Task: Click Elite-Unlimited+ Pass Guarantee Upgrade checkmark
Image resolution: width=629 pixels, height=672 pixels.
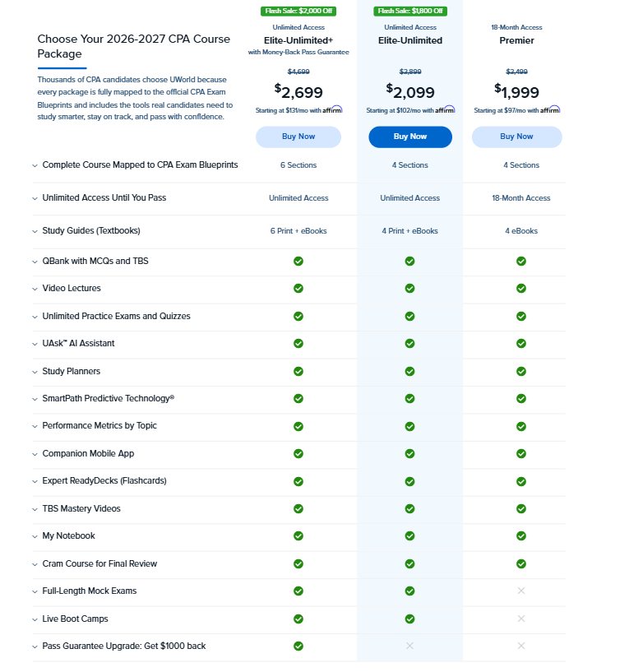Action: coord(298,646)
